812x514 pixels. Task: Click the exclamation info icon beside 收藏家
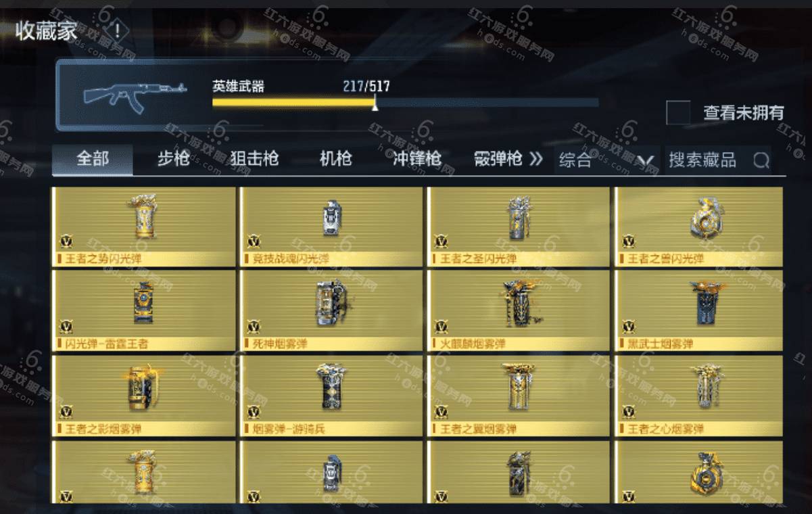coord(118,30)
